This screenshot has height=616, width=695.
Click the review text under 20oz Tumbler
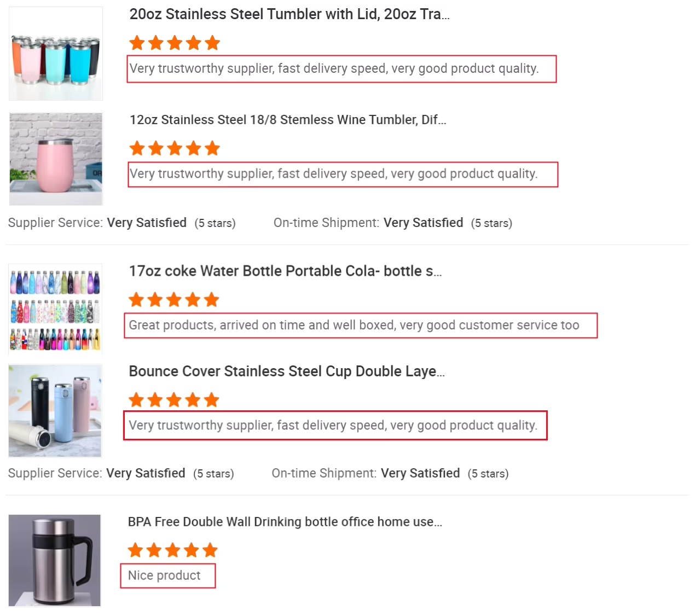334,69
